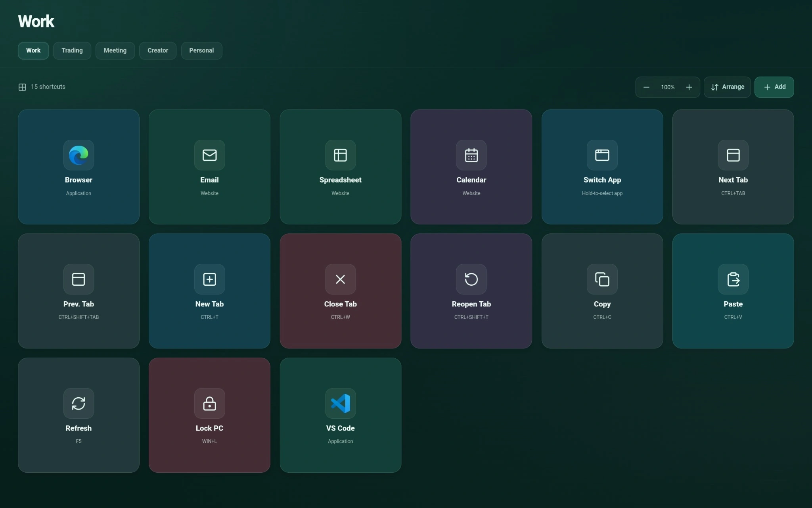Click the CTRL+SHIFT+T label under Reopen Tab

pos(471,317)
